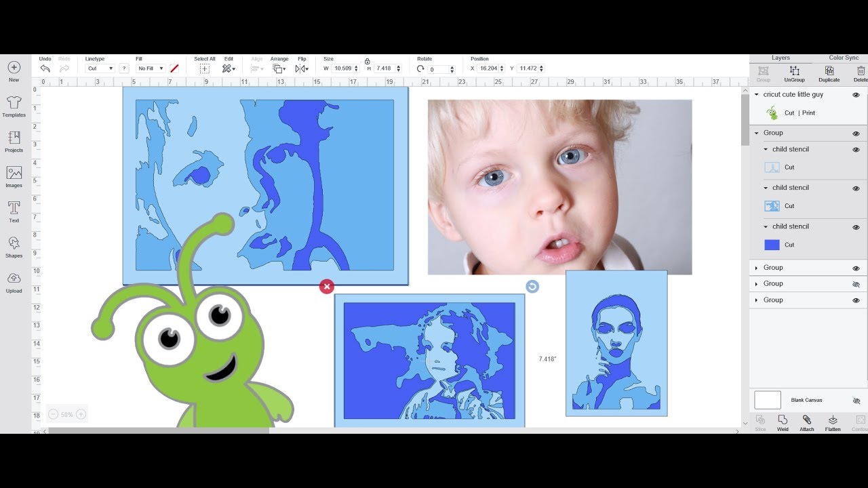This screenshot has width=868, height=488.
Task: Select the solid blue child stencil thumbnail
Action: pos(772,245)
